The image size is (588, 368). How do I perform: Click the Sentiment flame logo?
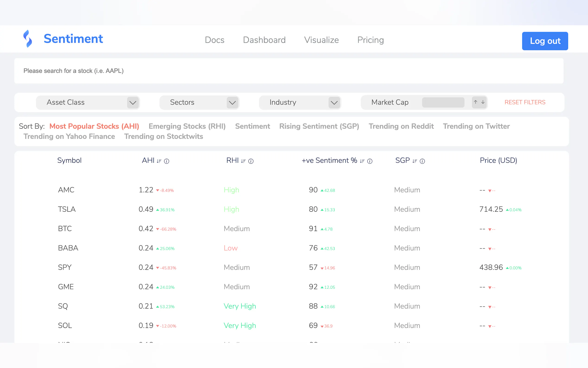pyautogui.click(x=28, y=39)
